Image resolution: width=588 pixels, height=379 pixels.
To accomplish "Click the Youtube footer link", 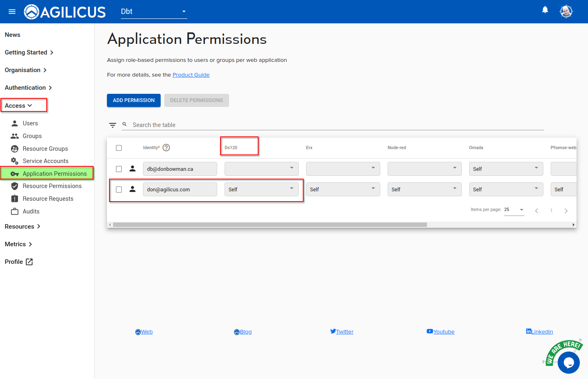I will coord(443,332).
